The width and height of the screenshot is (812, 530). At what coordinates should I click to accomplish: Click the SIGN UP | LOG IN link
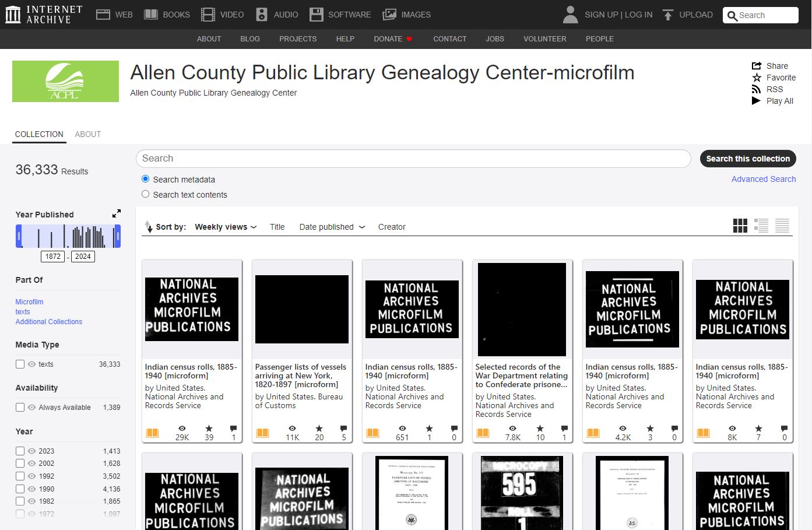618,15
